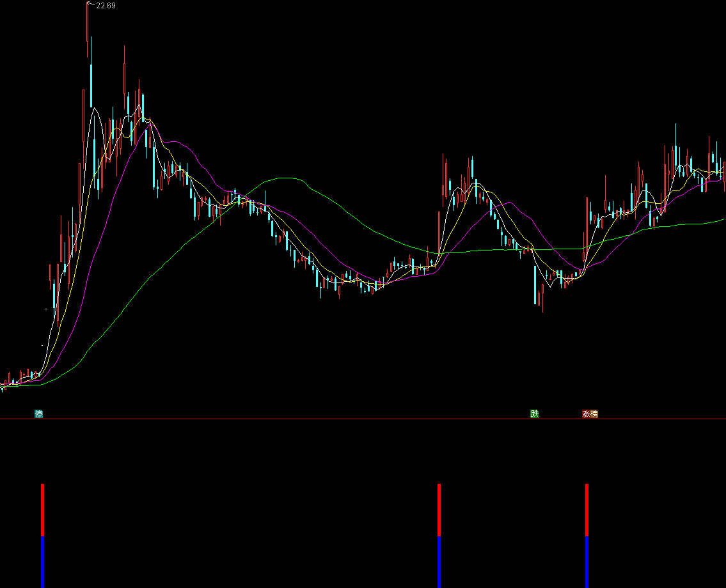The height and width of the screenshot is (588, 726).
Task: Select the middle blue signal bar segment
Action: (x=439, y=561)
